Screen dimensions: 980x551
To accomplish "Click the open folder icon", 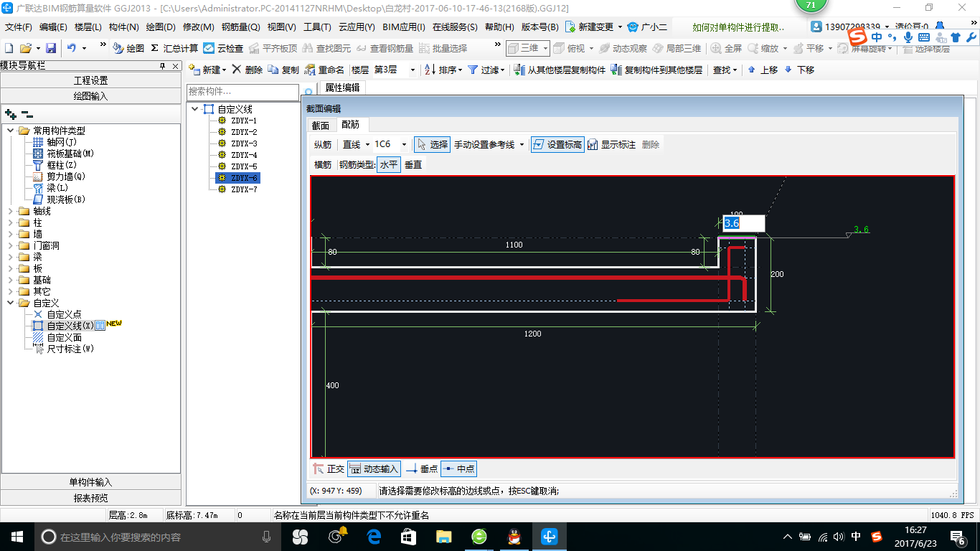I will (x=25, y=48).
